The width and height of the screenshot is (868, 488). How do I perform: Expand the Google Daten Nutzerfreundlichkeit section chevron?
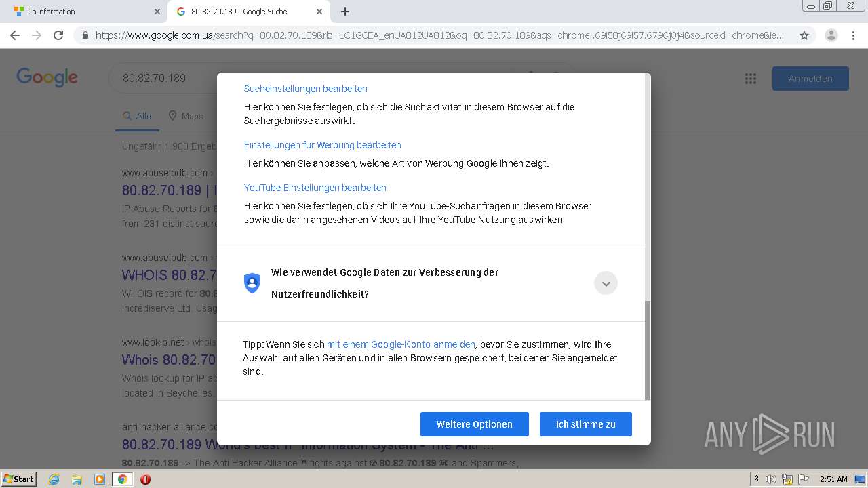(x=606, y=283)
